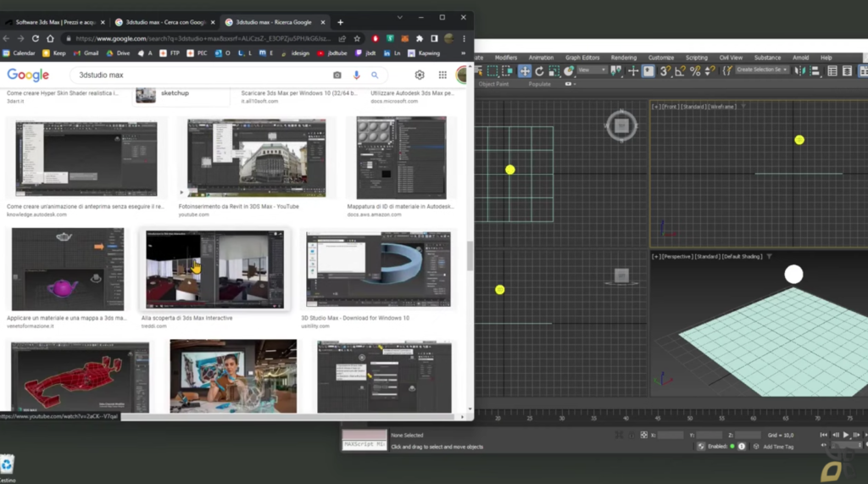Toggle the Keyboard Shortcut Override icon
Screen dimensions: 868x484
pos(648,71)
